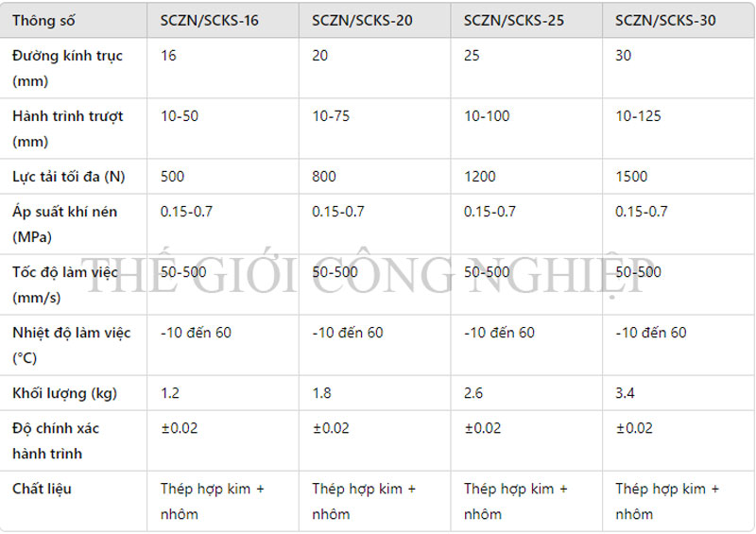Image resolution: width=756 pixels, height=534 pixels.
Task: Click the "Lực tải tối đa (N)" row label
Action: (68, 177)
